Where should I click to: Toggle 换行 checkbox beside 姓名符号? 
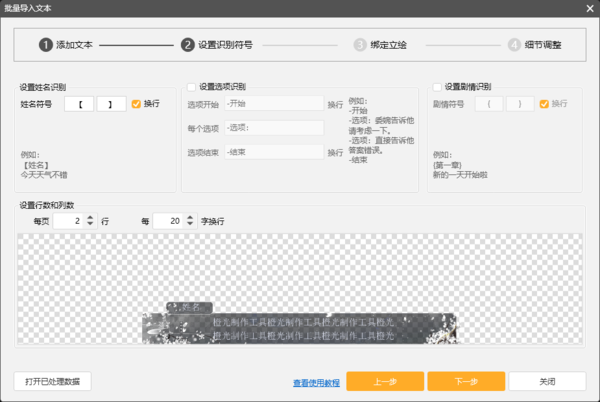pyautogui.click(x=137, y=104)
